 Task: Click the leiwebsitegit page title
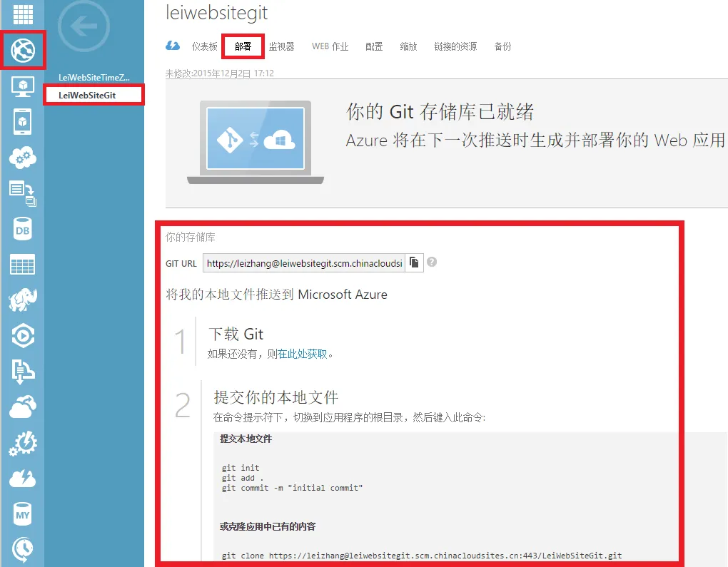coord(216,13)
